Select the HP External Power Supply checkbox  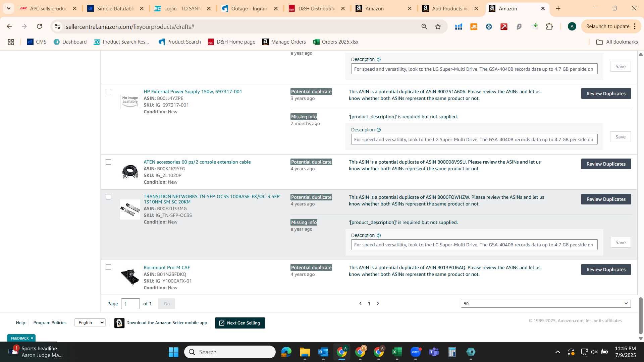(108, 92)
